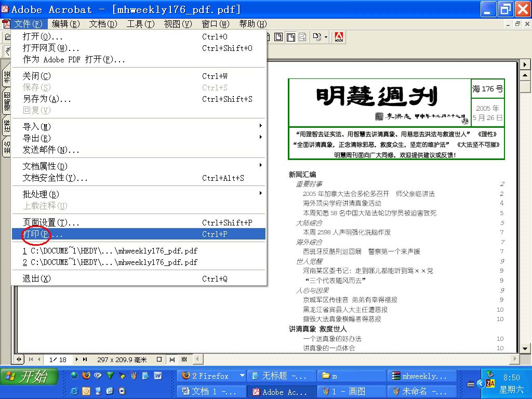
Task: Open the 编辑 (Edit) menu
Action: pyautogui.click(x=66, y=24)
